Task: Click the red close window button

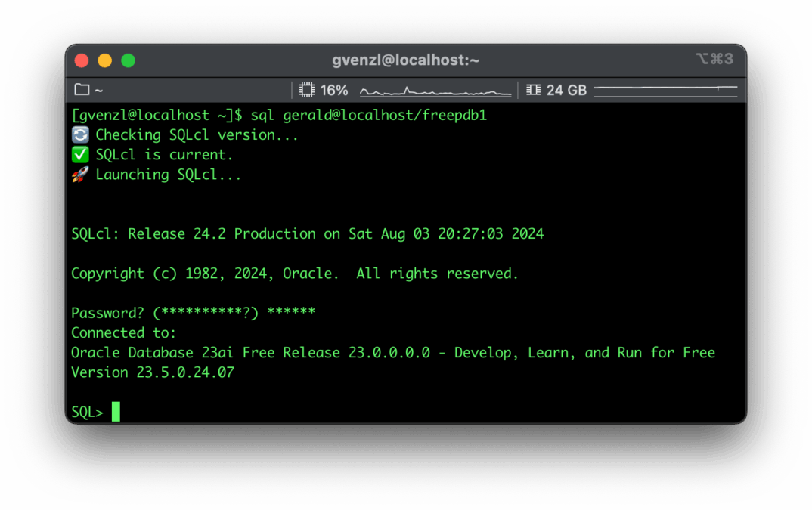Action: 82,60
